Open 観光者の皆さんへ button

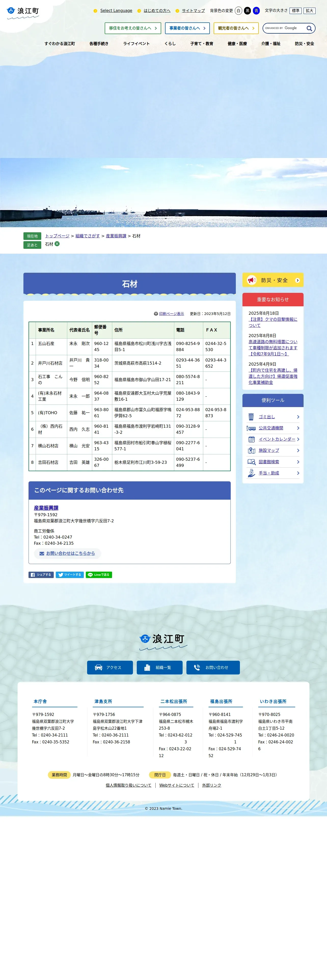[236, 28]
